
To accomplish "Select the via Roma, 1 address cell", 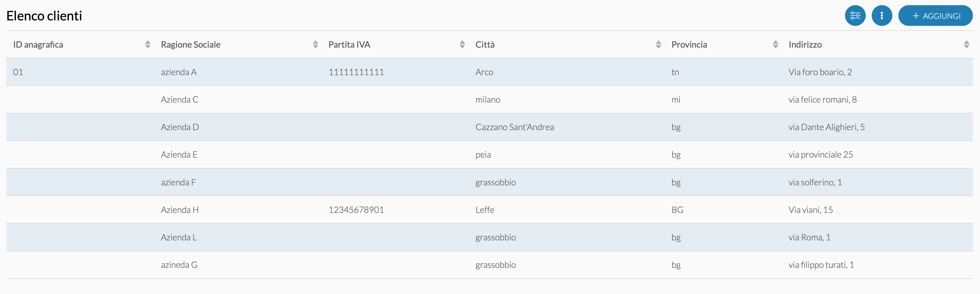I will (809, 237).
